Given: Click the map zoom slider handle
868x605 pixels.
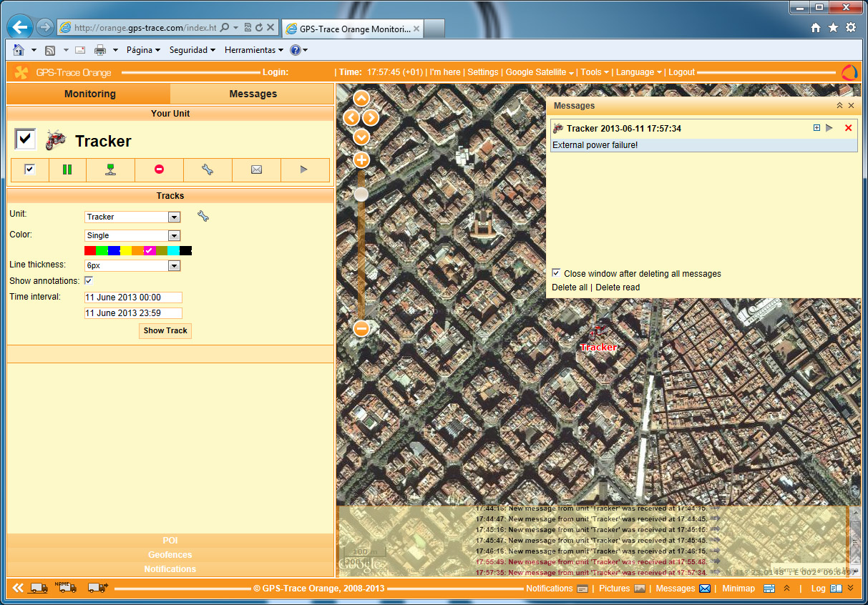Looking at the screenshot, I should [361, 194].
